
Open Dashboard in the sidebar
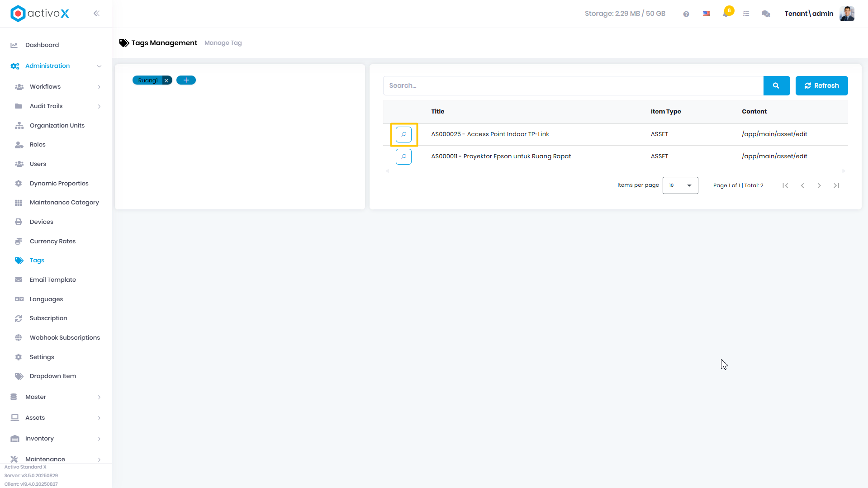tap(42, 45)
